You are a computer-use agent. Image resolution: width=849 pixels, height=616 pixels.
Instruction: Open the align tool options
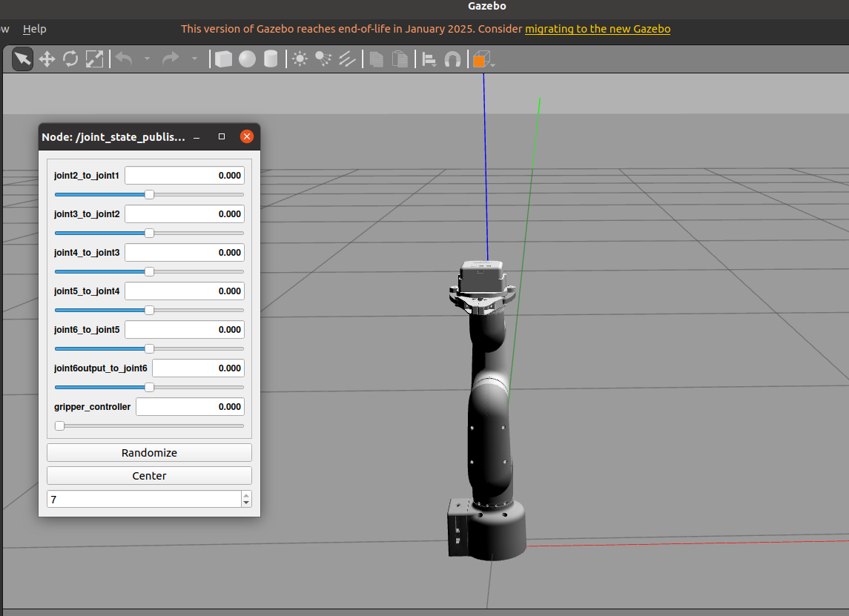(x=429, y=59)
